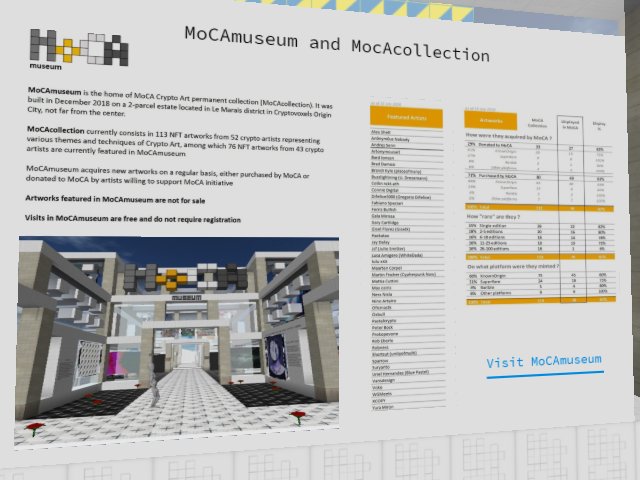
Task: Click the 'Displayed in MoCA' column header
Action: [x=570, y=124]
